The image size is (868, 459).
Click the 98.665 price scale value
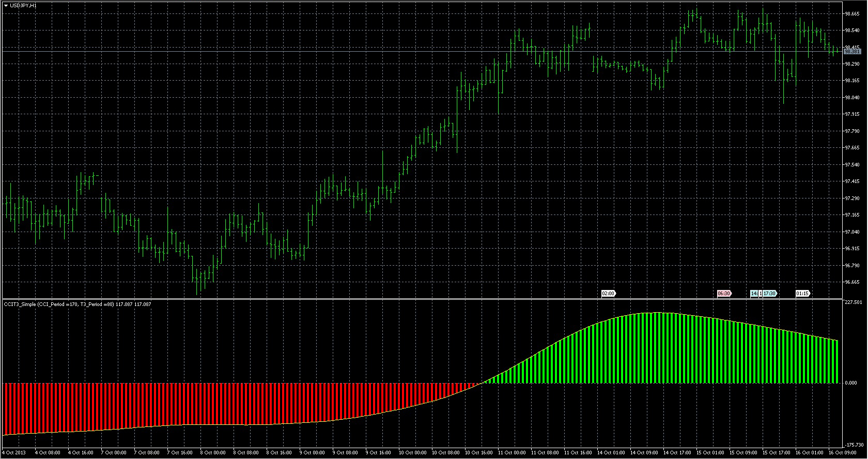pos(851,14)
